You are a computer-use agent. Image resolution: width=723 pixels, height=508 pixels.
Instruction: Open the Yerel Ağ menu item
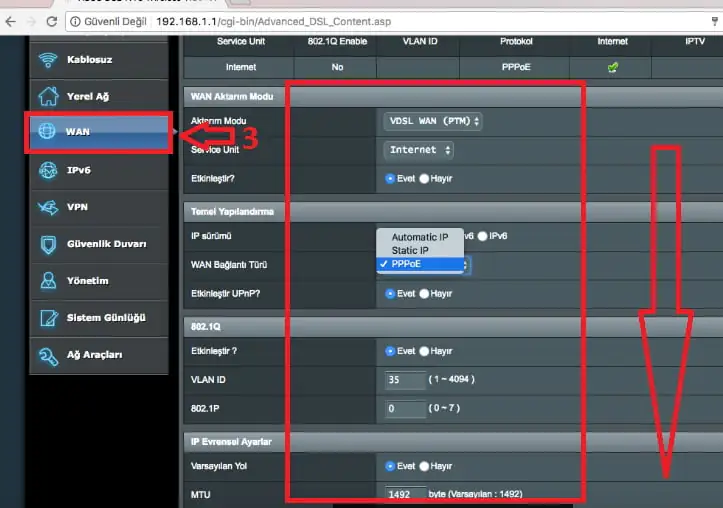click(99, 96)
